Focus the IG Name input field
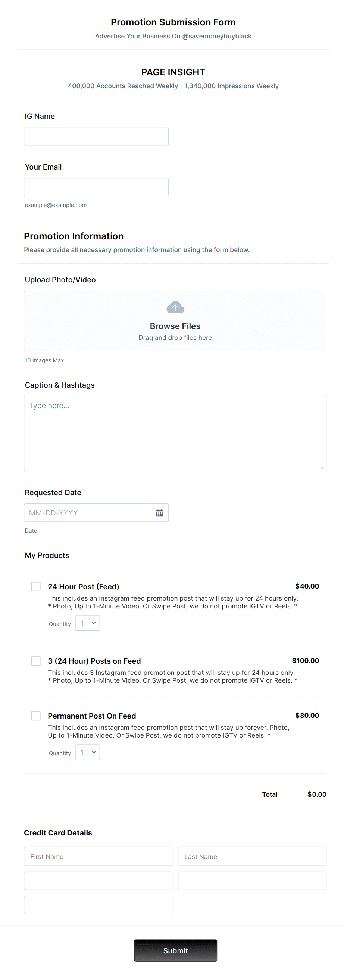 (x=96, y=136)
